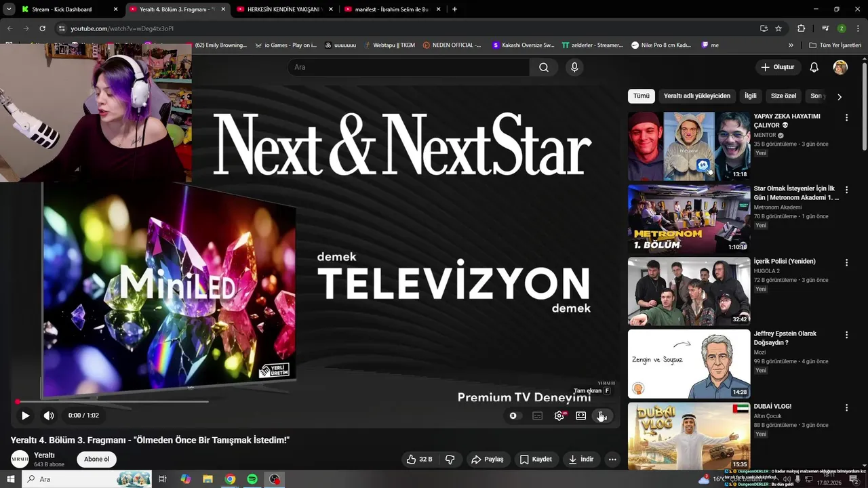Open the Webtapu || TKGM bookmark

(389, 45)
